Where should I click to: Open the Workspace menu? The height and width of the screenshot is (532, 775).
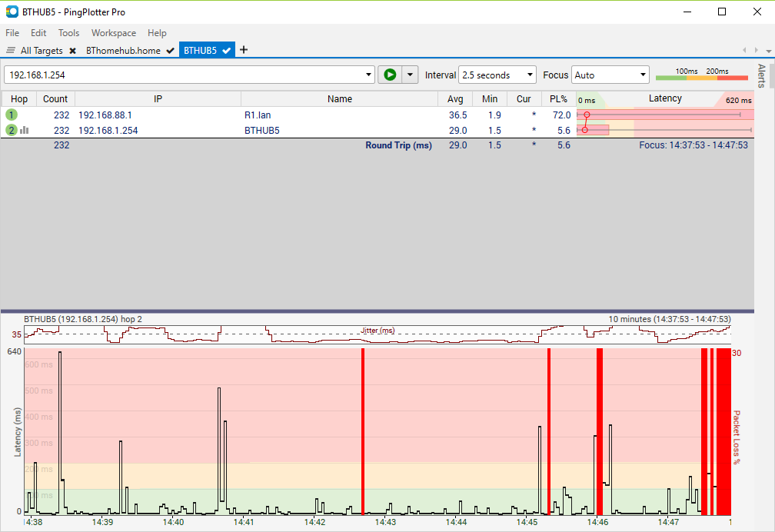point(113,33)
